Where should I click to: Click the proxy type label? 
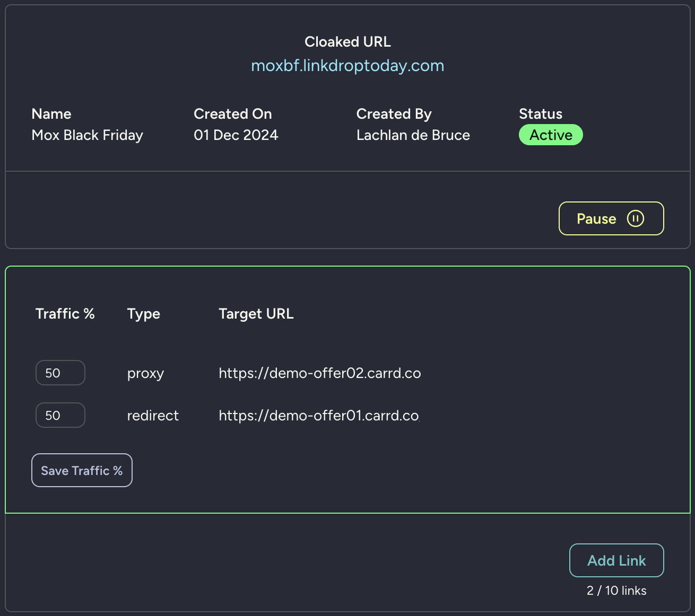145,373
